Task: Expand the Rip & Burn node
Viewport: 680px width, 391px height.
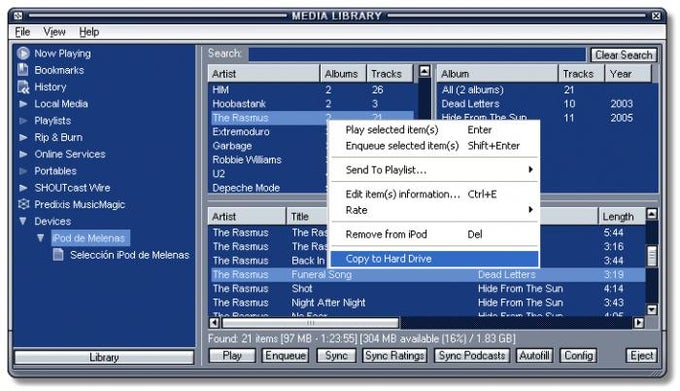Action: click(x=23, y=137)
